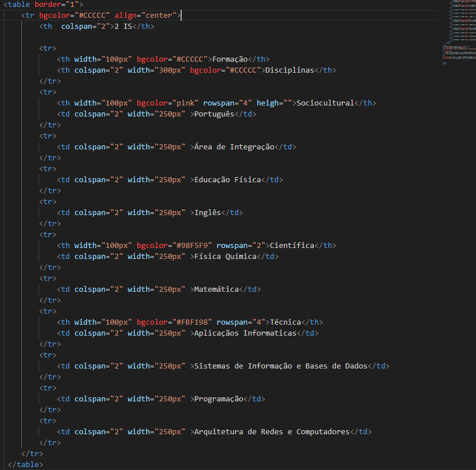Viewport: 476px width, 470px height.
Task: Place cursor on opening table tag
Action: point(17,5)
